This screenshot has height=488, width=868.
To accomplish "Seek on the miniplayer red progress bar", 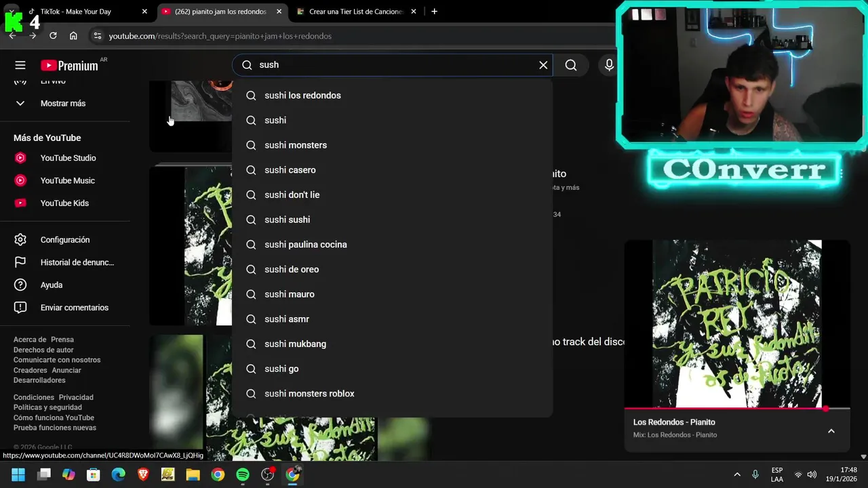I will (x=737, y=409).
